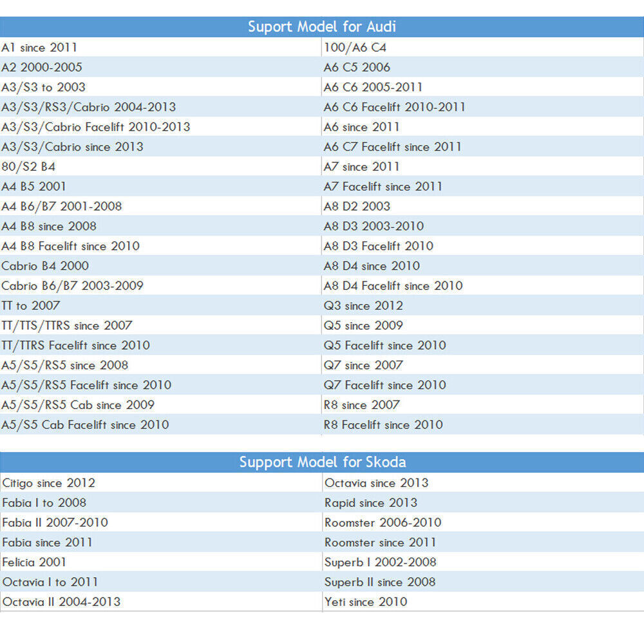Click the 'Suport Model for Audi' header
The width and height of the screenshot is (644, 644).
coord(322,26)
